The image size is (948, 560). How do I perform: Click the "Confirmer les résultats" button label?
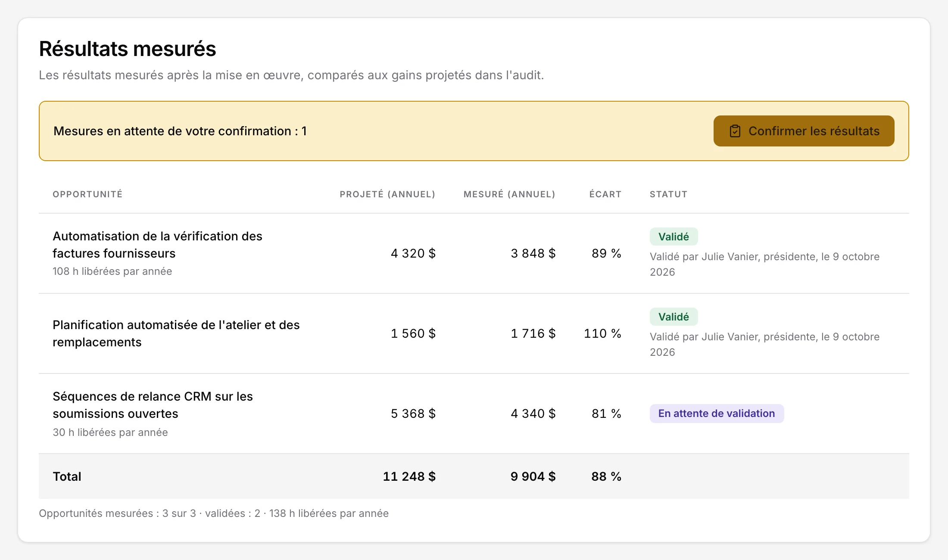point(814,131)
